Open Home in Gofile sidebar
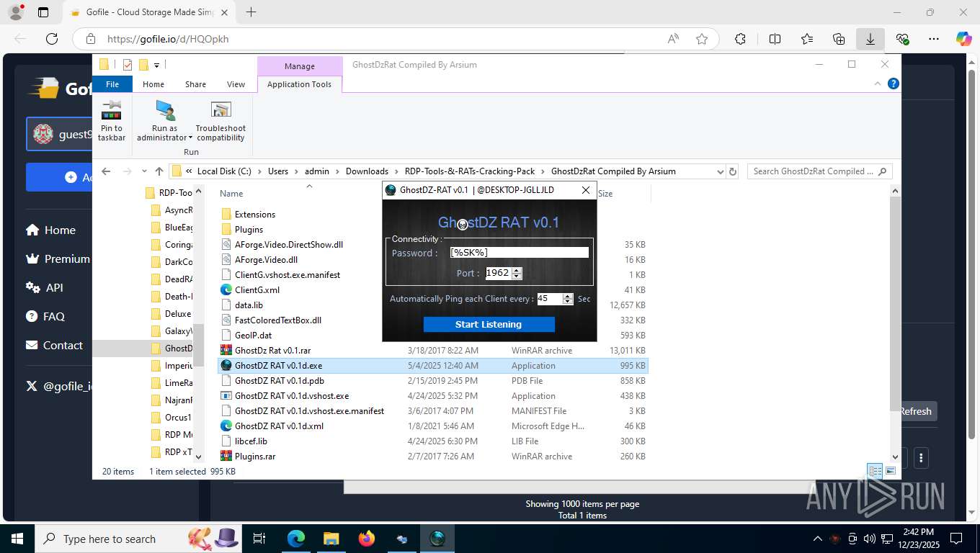Image resolution: width=980 pixels, height=553 pixels. (50, 230)
